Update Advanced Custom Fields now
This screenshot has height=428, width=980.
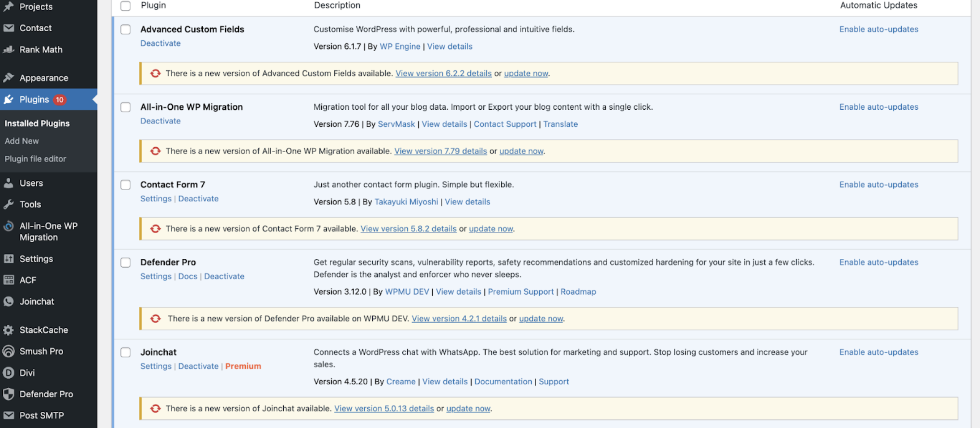tap(526, 73)
